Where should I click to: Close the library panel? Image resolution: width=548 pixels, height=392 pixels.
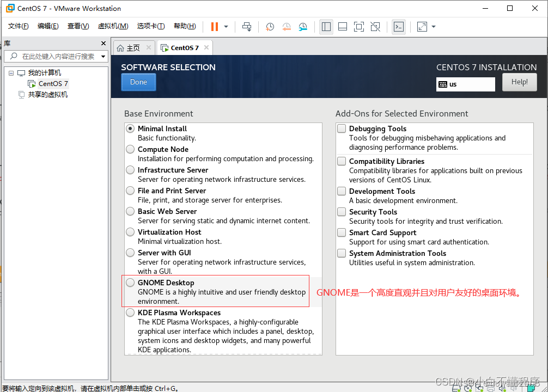tap(103, 44)
